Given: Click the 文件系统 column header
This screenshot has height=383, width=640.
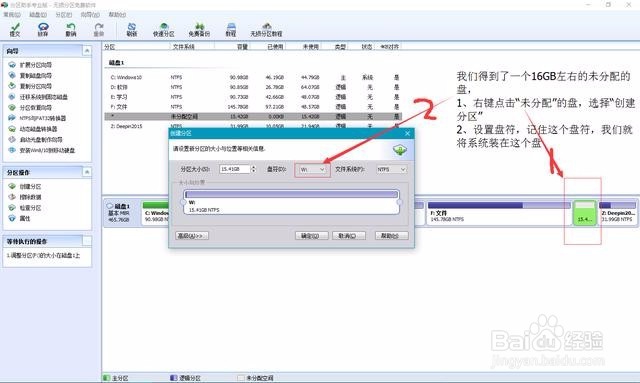Looking at the screenshot, I should point(192,47).
